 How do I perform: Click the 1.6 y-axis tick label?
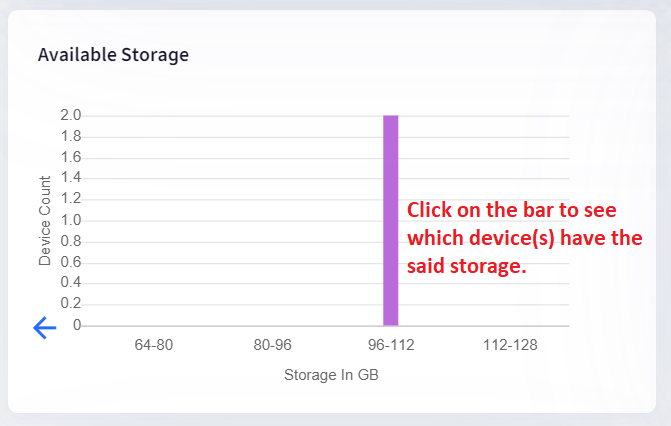point(71,157)
